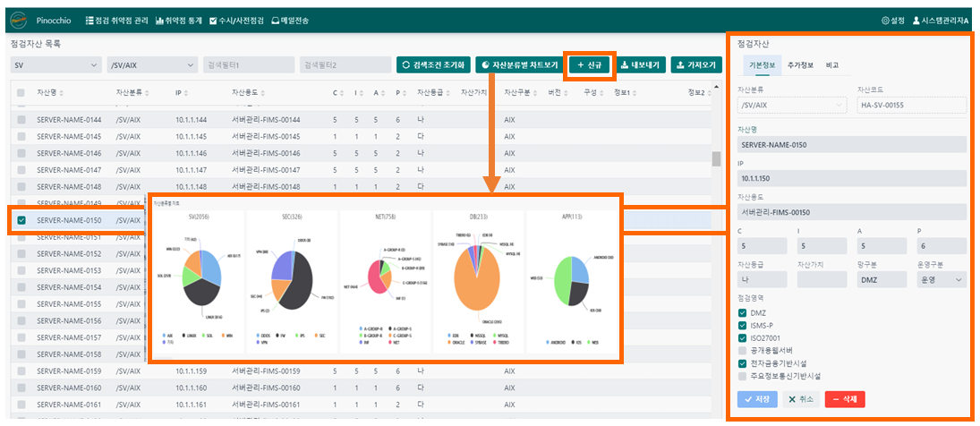980x426 pixels.
Task: Click the red 삭제 delete button
Action: 845,399
